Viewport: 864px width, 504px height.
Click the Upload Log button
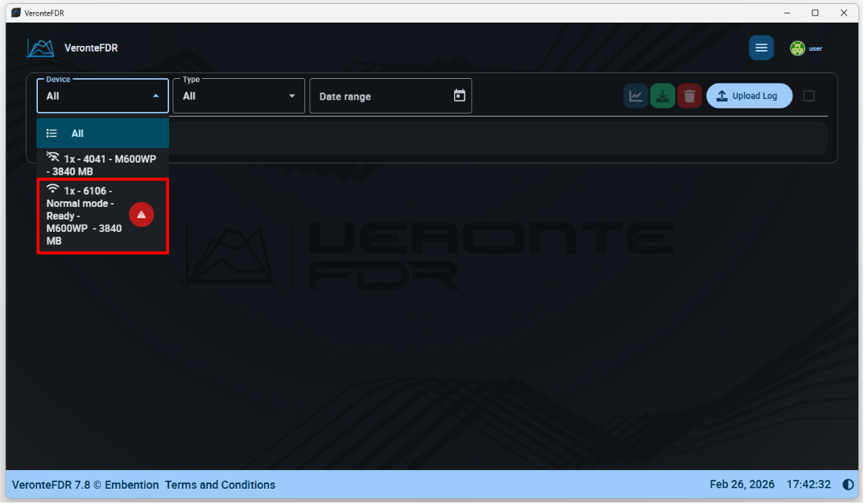tap(749, 96)
